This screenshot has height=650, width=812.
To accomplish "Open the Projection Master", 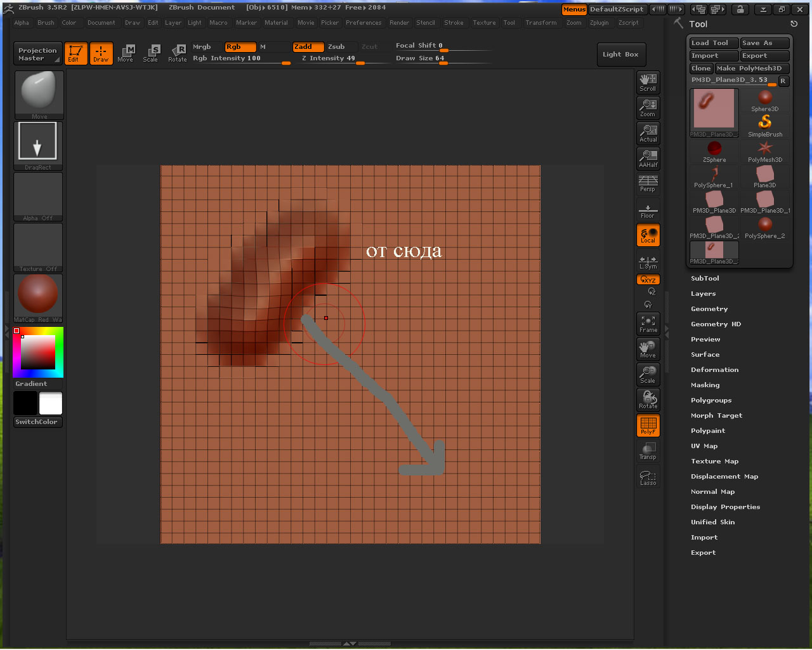I will (37, 54).
